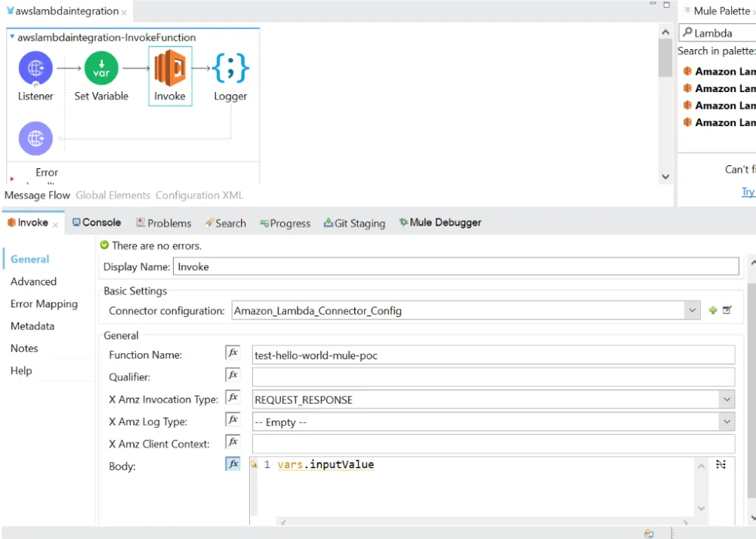Select the General section in Invoke properties
Image resolution: width=756 pixels, height=539 pixels.
pyautogui.click(x=30, y=260)
